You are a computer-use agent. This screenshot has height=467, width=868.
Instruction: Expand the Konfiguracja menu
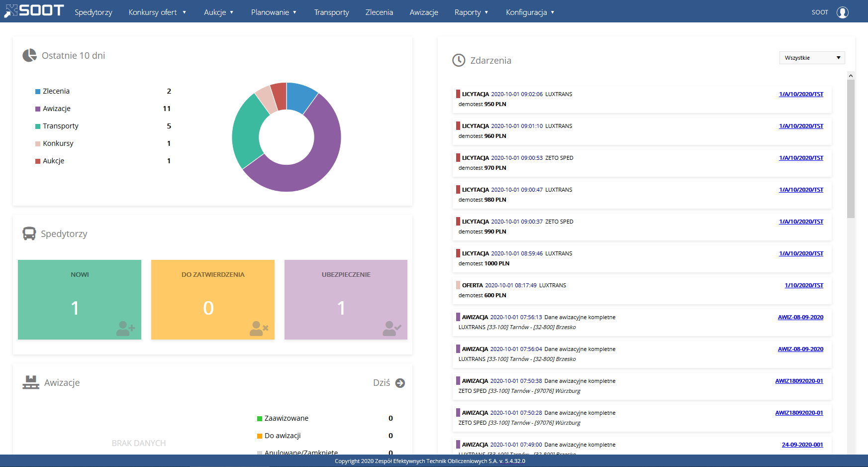530,12
